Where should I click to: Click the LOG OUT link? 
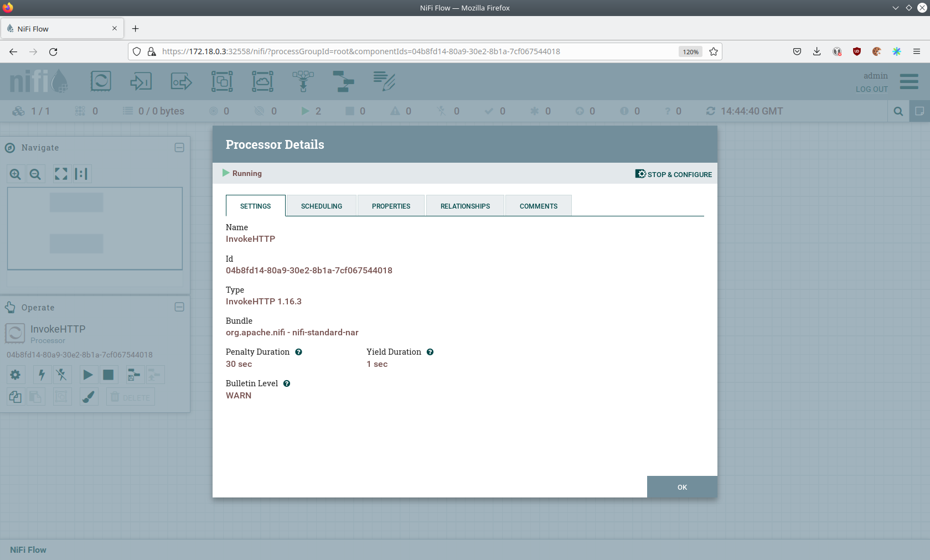coord(871,89)
